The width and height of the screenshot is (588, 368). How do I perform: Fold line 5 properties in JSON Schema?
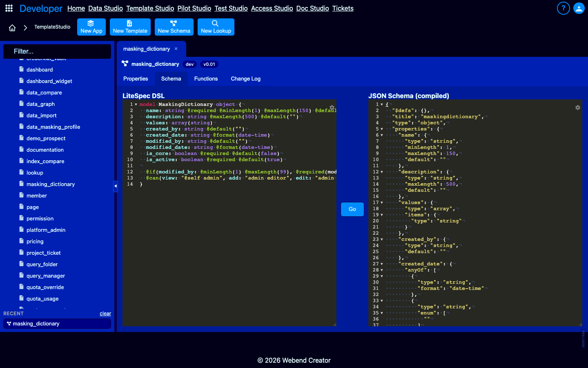point(382,129)
